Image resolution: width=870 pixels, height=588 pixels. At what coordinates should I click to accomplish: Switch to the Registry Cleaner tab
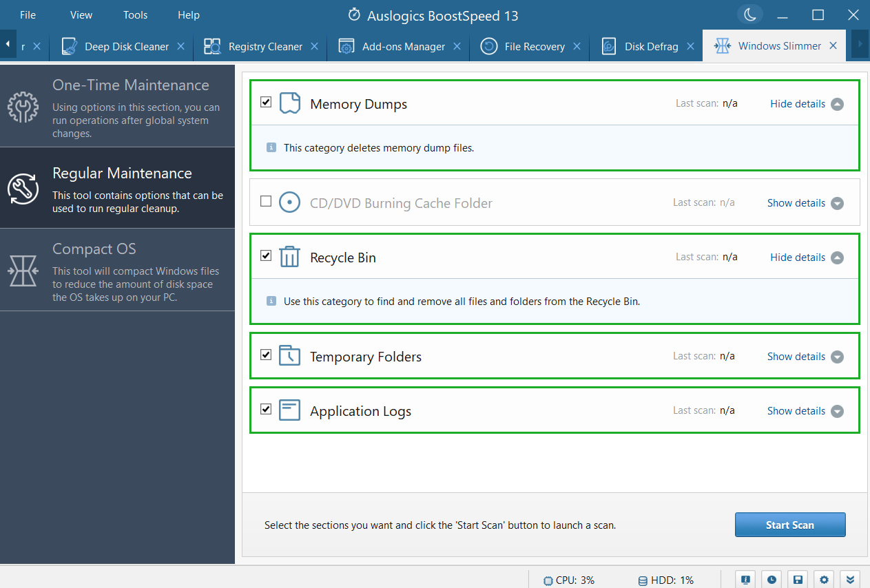tap(260, 46)
